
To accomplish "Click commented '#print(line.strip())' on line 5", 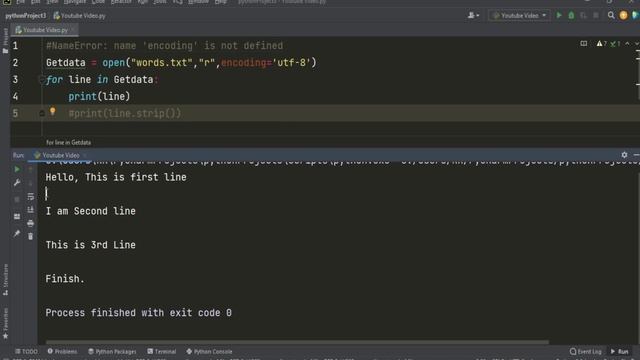I will coord(124,113).
